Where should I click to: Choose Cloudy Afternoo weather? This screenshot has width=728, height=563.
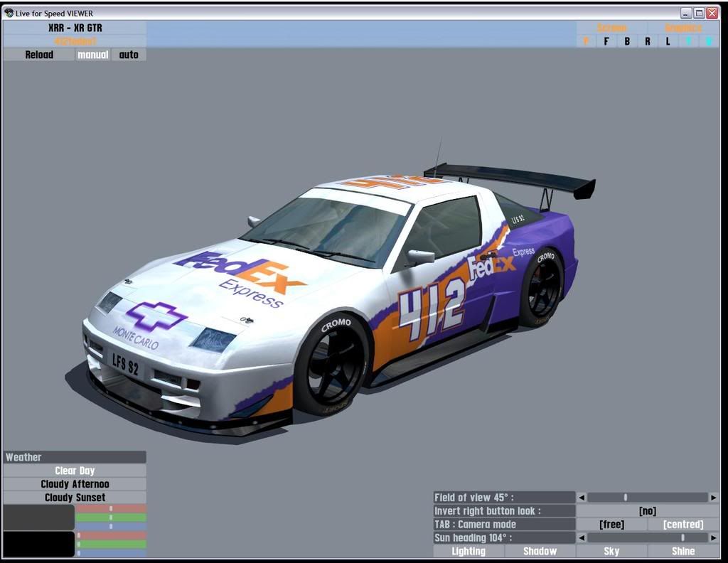click(75, 484)
